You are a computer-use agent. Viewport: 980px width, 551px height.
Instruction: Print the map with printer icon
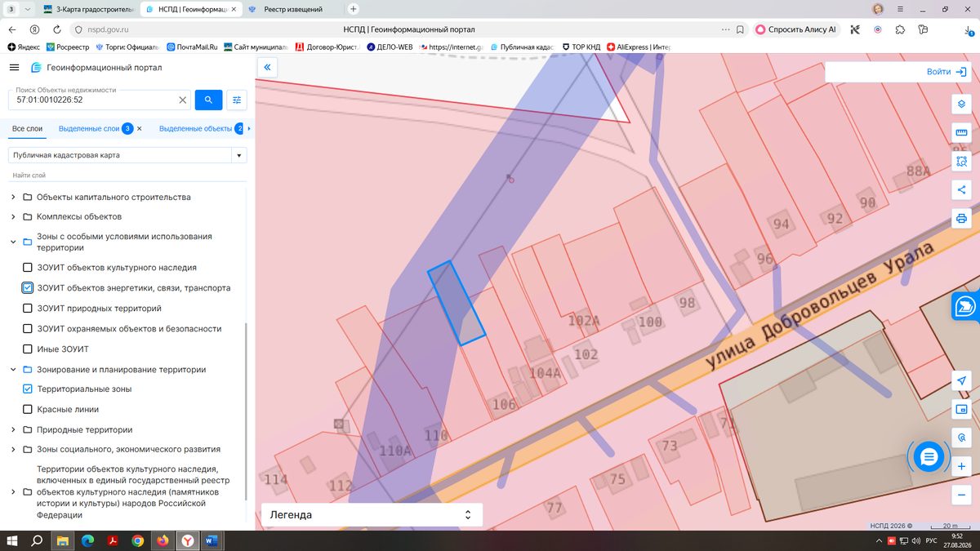(961, 219)
